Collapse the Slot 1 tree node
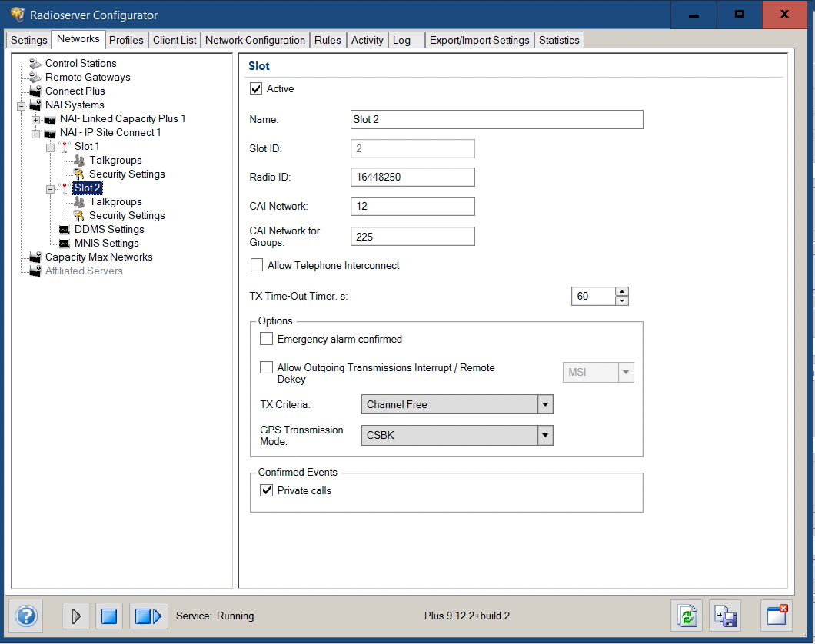This screenshot has height=644, width=815. tap(51, 148)
